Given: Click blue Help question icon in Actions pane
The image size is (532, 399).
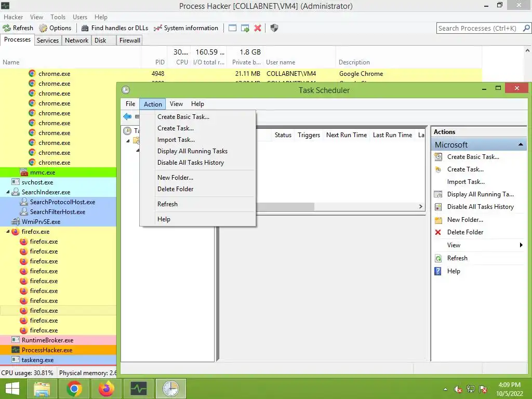Looking at the screenshot, I should tap(438, 271).
